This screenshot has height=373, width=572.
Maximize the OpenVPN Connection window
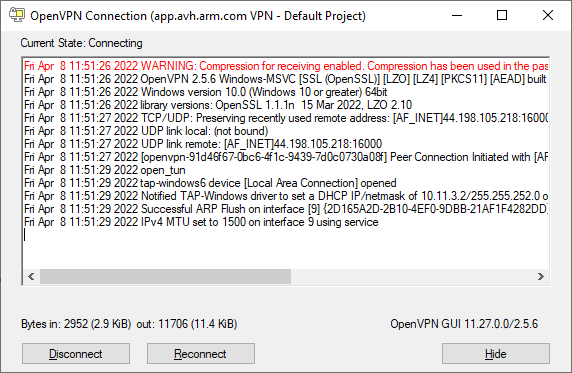502,15
